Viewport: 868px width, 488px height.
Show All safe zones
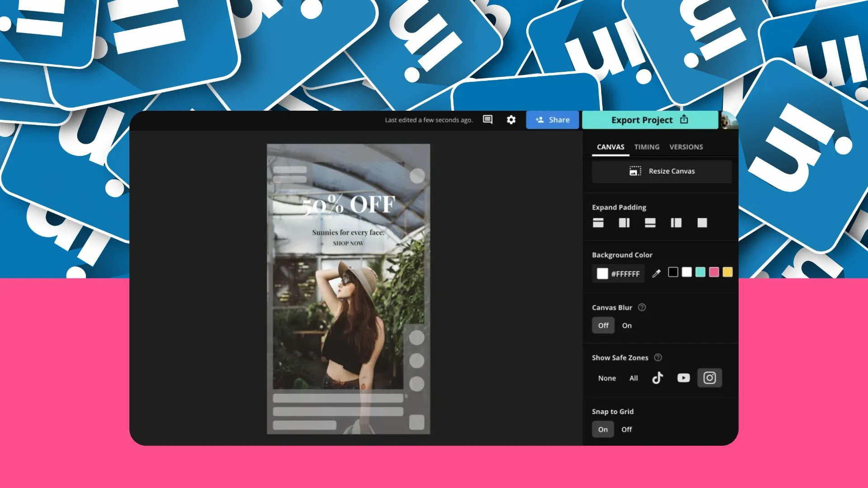pos(634,378)
